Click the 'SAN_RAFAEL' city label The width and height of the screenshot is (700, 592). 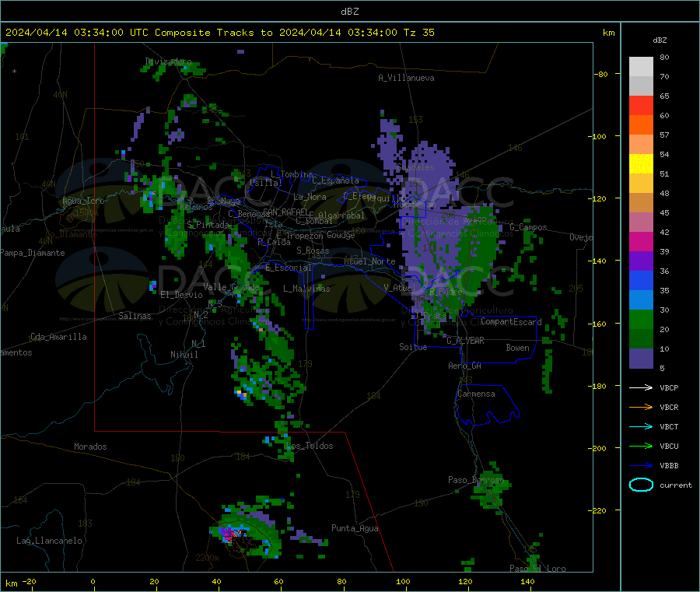click(285, 212)
